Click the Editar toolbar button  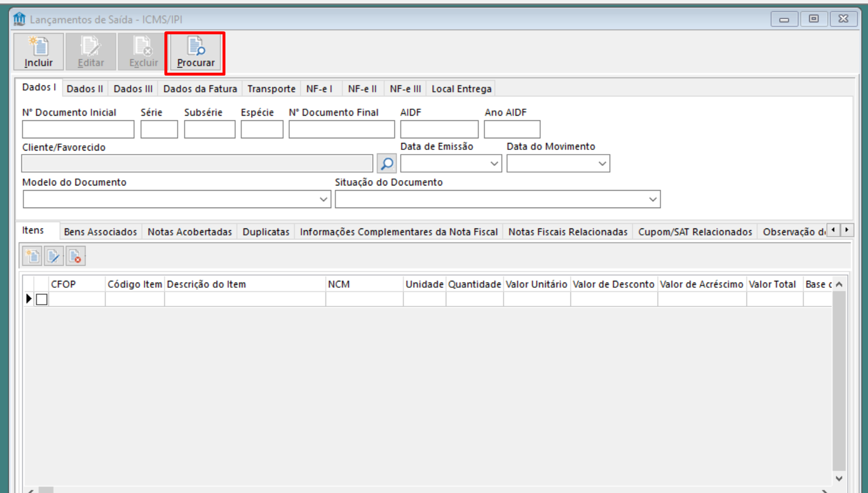(91, 52)
